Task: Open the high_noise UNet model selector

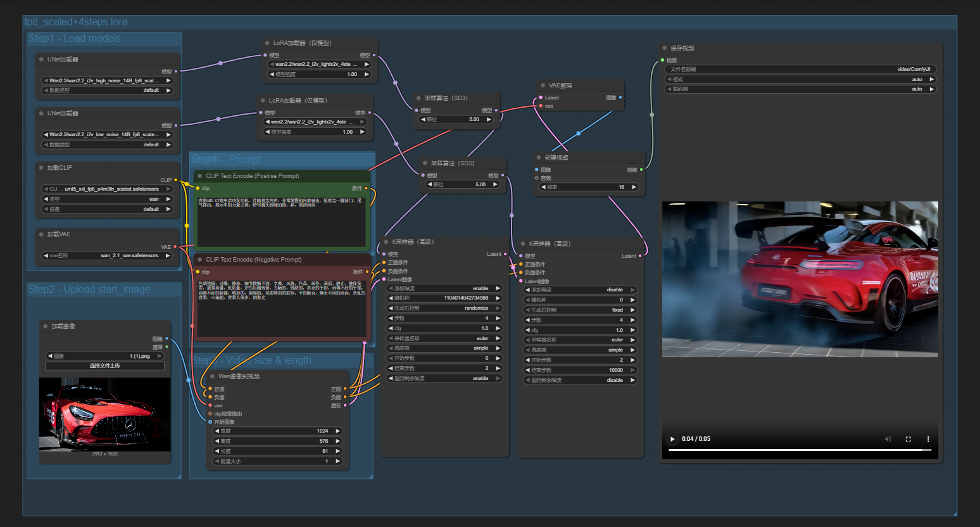Action: tap(107, 81)
